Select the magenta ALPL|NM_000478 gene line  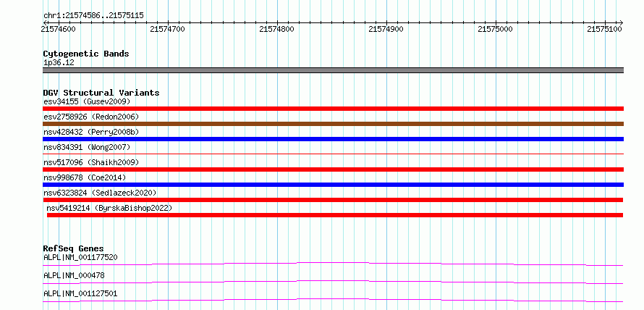coord(333,282)
